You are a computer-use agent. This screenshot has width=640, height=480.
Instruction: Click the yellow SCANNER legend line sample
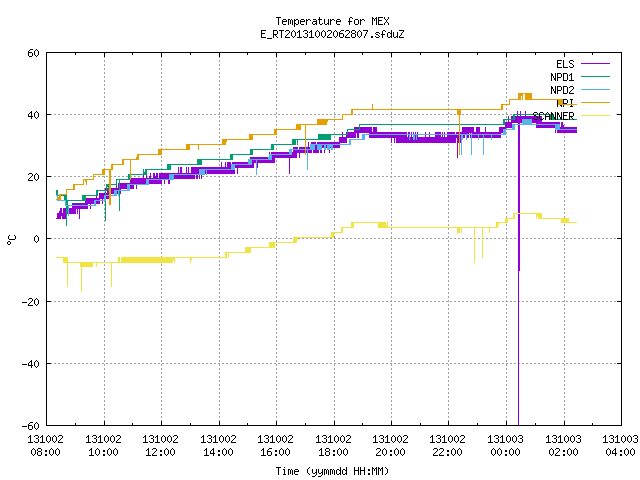coord(595,116)
